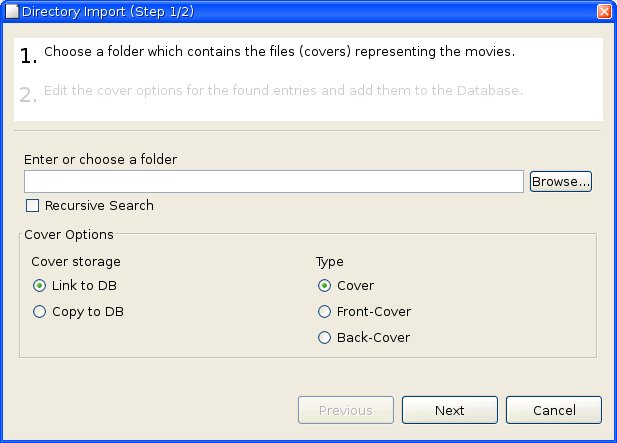Click the Type heading above the cover types
617x443 pixels.
click(330, 262)
